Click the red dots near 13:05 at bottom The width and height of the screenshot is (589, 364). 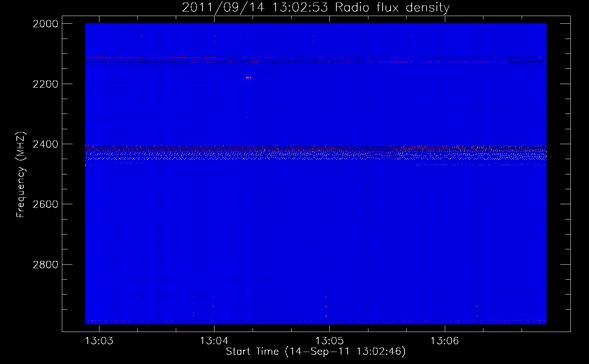tap(326, 306)
